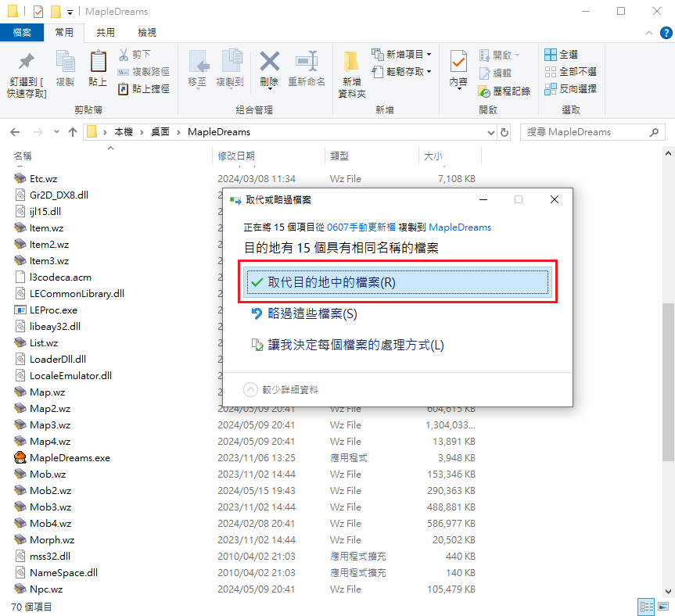Click the 刪除 delete X icon
The height and width of the screenshot is (616, 675).
(x=269, y=63)
